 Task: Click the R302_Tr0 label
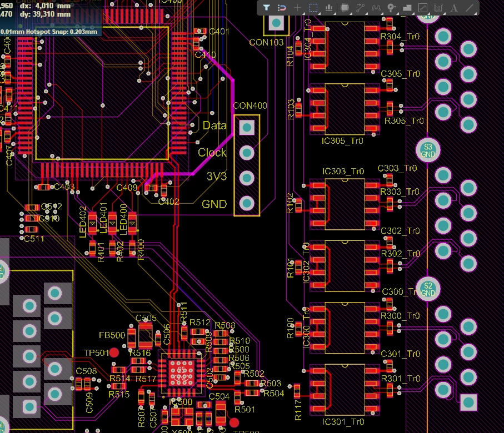pos(401,254)
